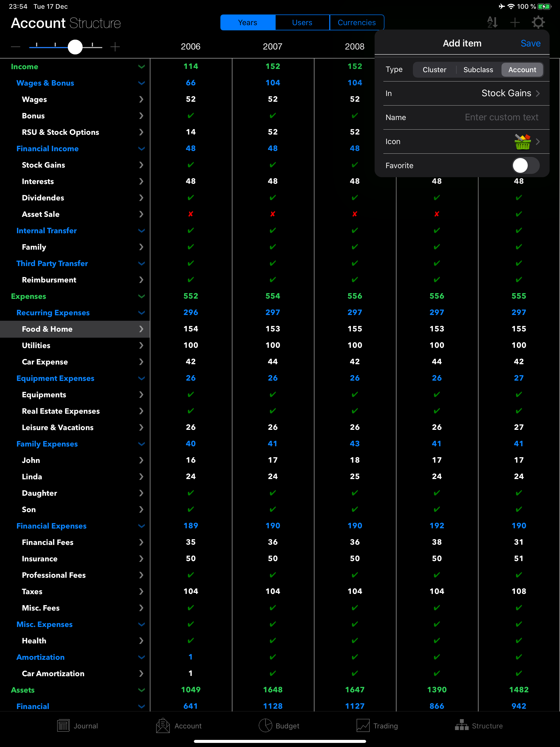Select Subclass as item type
This screenshot has width=560, height=747.
tap(478, 69)
